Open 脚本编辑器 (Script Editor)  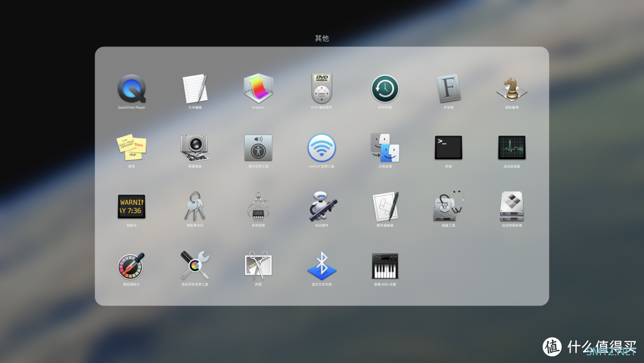pos(385,207)
